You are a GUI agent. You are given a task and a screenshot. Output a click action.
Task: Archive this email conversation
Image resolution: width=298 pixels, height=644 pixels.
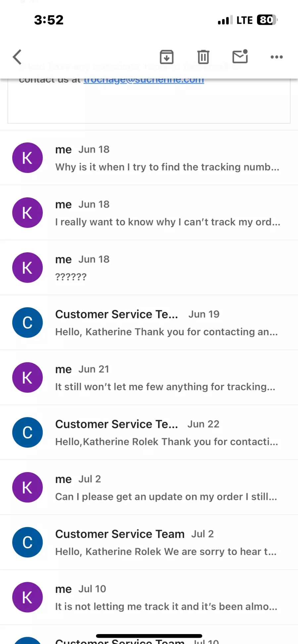point(167,57)
